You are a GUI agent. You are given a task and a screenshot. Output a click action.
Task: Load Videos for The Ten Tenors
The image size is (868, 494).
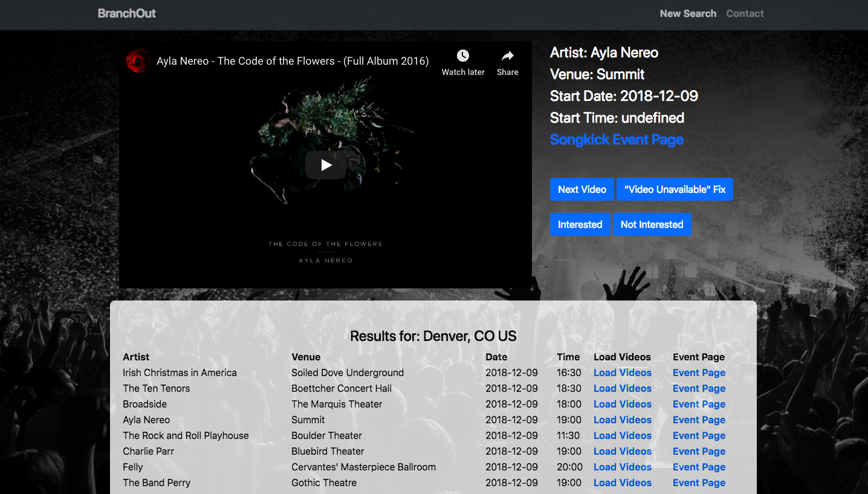623,388
